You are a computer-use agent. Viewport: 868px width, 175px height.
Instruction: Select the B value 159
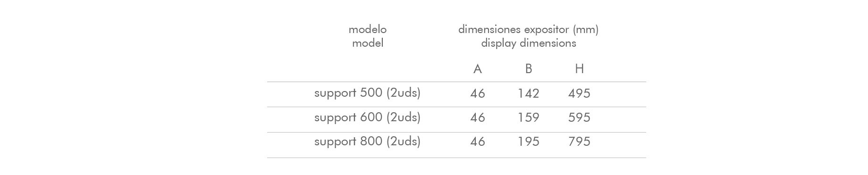pyautogui.click(x=529, y=117)
